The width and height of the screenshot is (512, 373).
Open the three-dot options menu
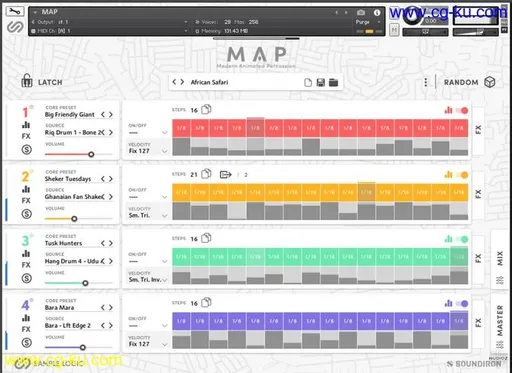coord(426,82)
